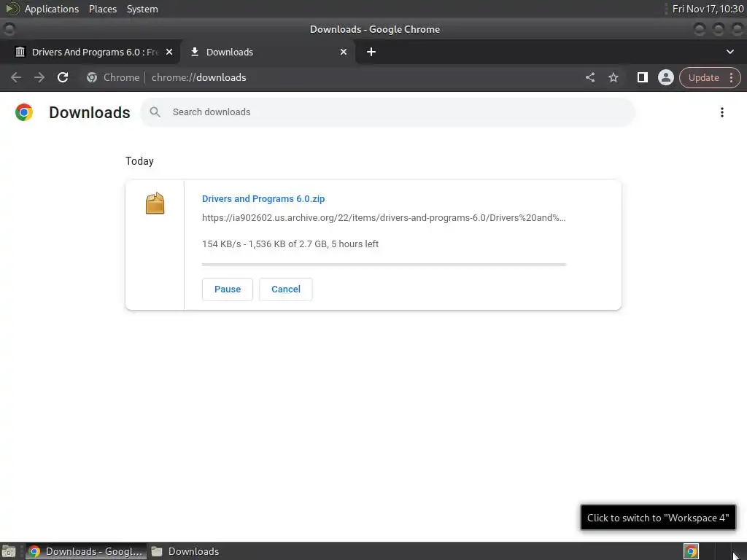Open the System menu

(142, 9)
